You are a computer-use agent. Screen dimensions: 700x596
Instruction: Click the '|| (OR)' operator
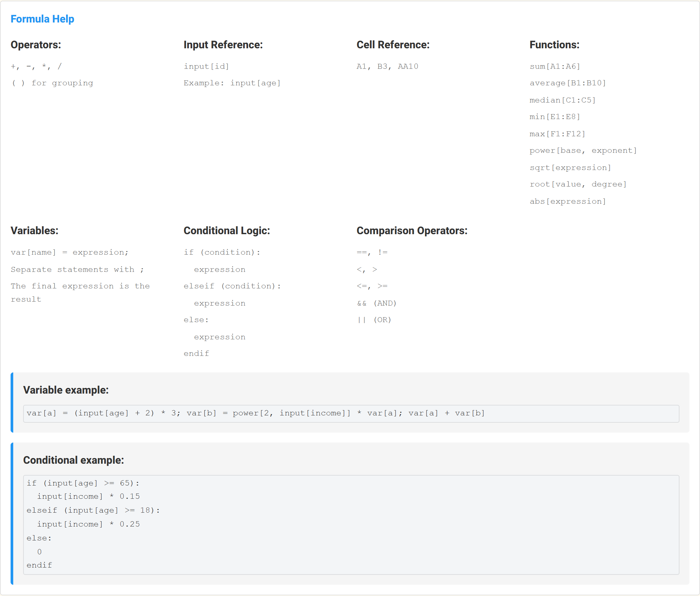pyautogui.click(x=374, y=320)
